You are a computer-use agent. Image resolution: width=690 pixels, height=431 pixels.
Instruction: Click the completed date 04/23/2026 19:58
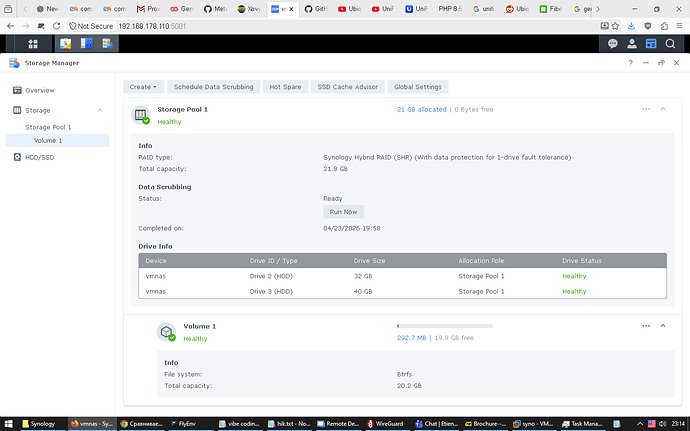[352, 228]
